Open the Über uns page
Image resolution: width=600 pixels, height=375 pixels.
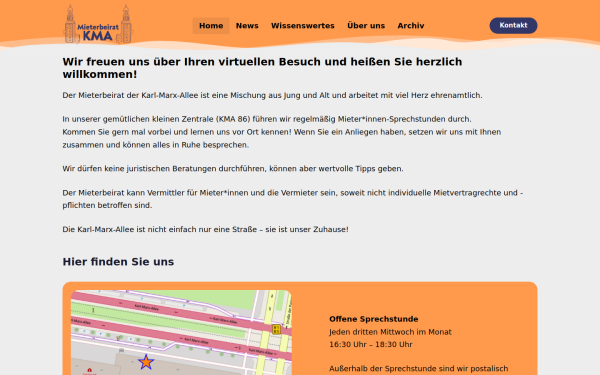(x=366, y=26)
